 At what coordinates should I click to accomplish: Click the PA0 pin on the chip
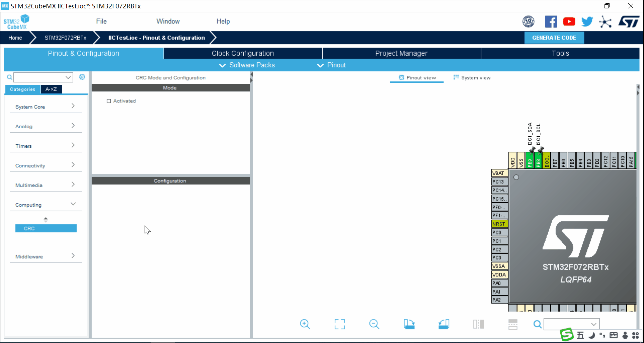[499, 283]
